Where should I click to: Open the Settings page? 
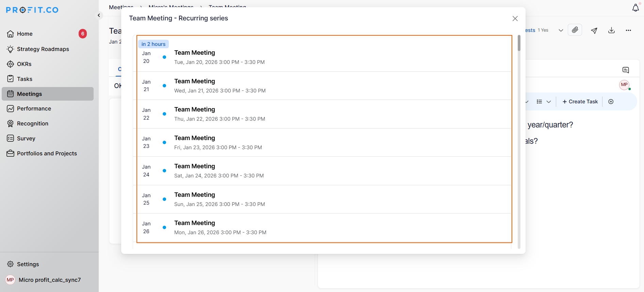tap(28, 264)
